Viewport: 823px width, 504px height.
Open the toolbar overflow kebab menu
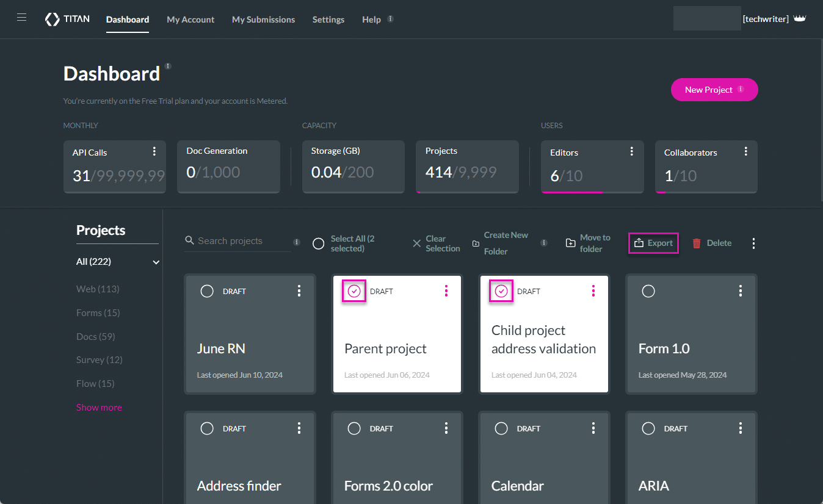click(753, 243)
